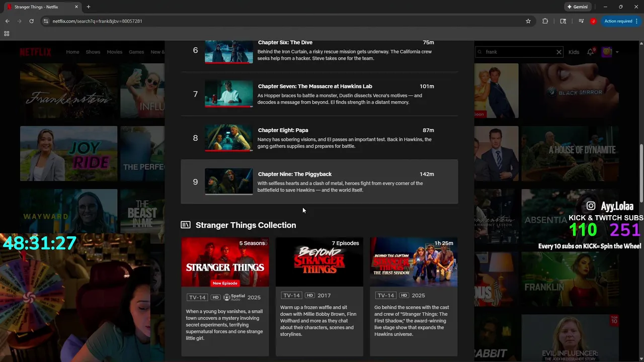Reload the Netflix page
Image resolution: width=644 pixels, height=362 pixels.
coord(31,21)
